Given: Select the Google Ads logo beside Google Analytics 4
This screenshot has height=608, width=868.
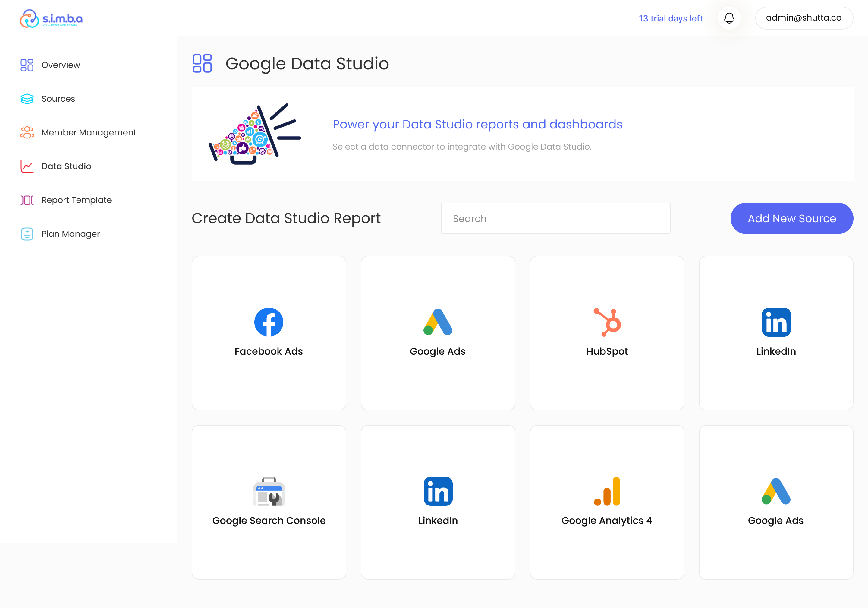Looking at the screenshot, I should (776, 491).
